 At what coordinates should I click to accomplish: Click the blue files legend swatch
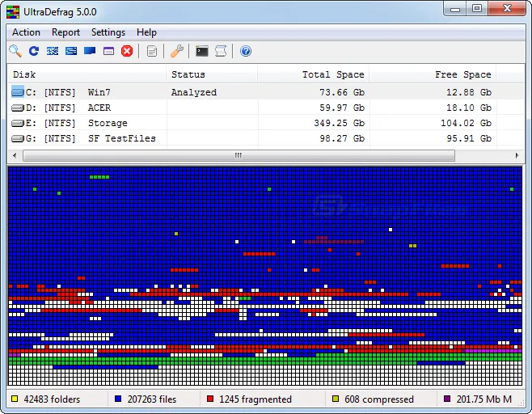coord(118,399)
